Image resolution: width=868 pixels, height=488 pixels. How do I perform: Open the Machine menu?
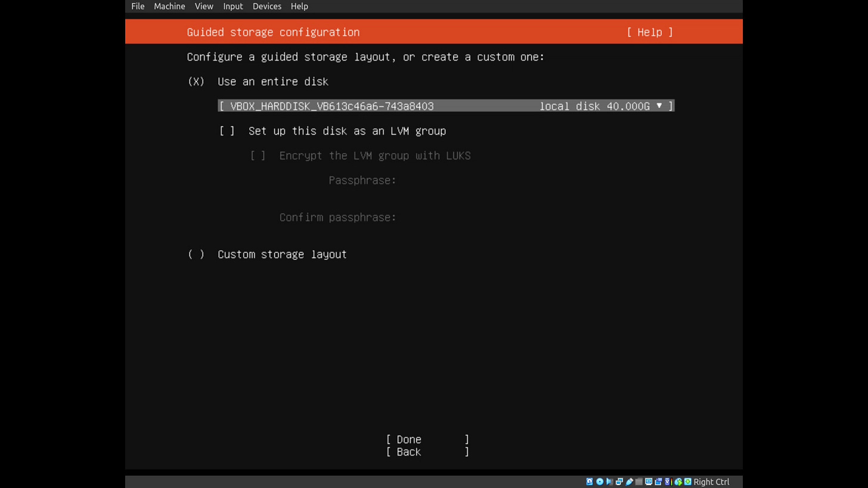[169, 6]
